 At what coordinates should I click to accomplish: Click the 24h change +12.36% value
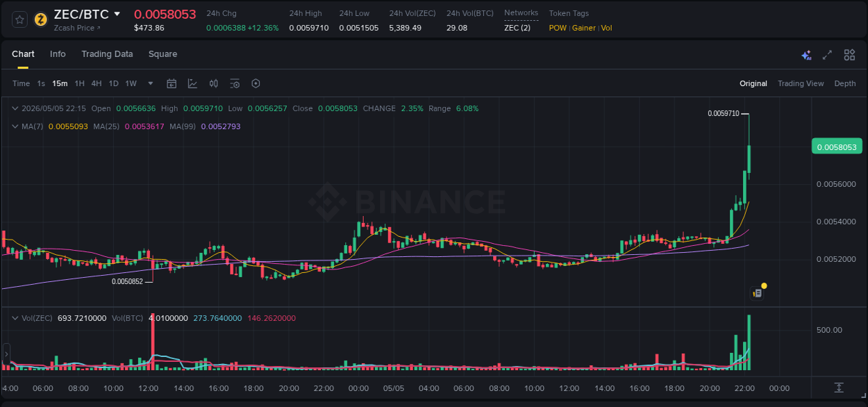click(263, 28)
